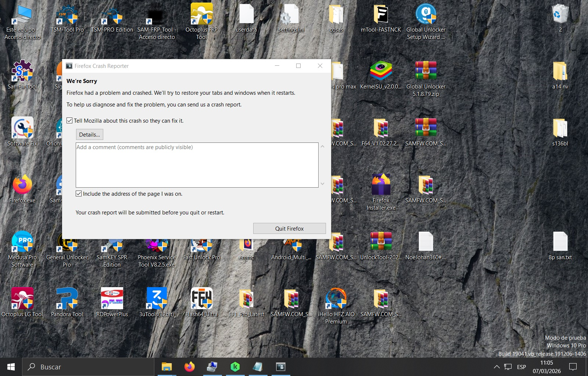Select the Firefox Installer.exe icon
This screenshot has height=376, width=588.
(x=381, y=185)
